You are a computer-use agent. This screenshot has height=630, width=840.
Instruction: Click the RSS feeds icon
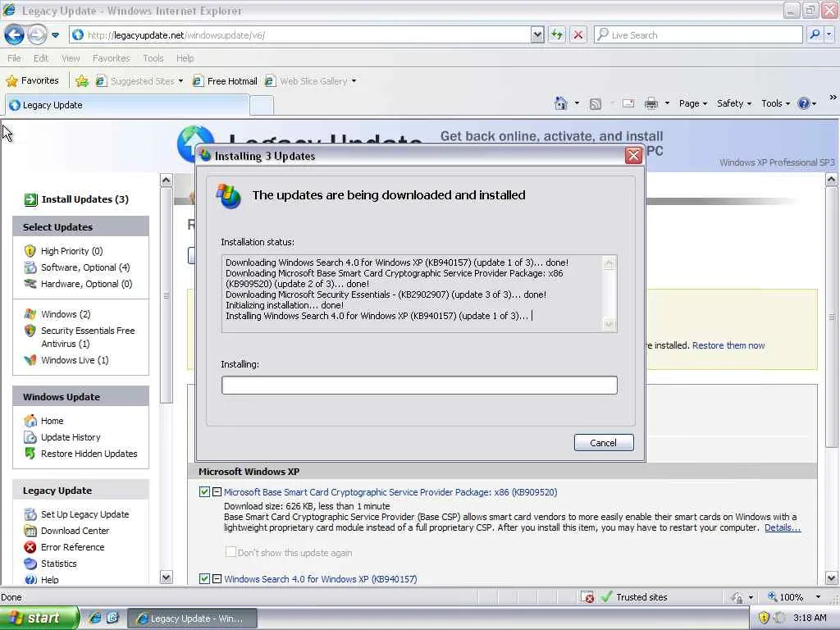tap(596, 103)
